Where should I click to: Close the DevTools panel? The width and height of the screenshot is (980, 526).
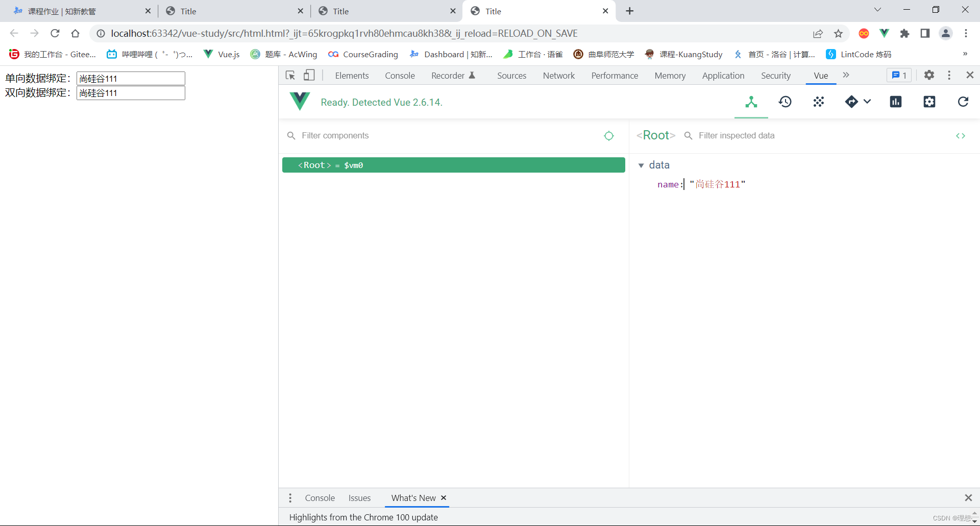970,75
